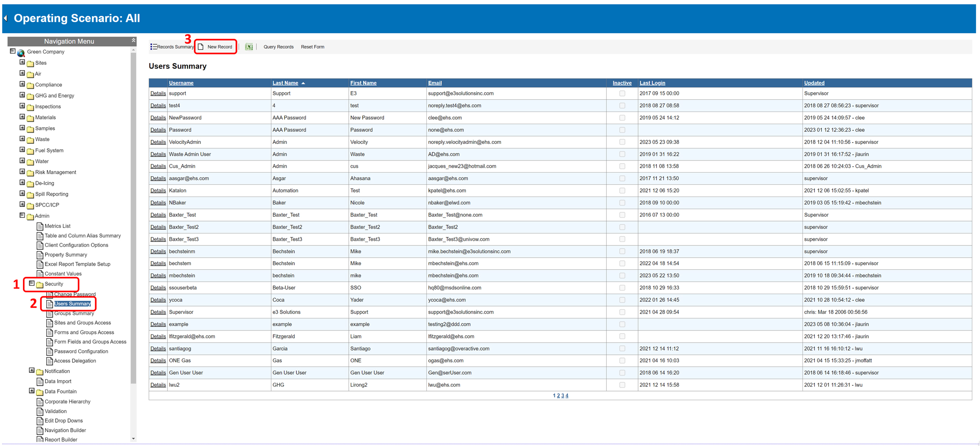The height and width of the screenshot is (446, 980).
Task: Click the Compliance folder icon
Action: pyautogui.click(x=31, y=85)
